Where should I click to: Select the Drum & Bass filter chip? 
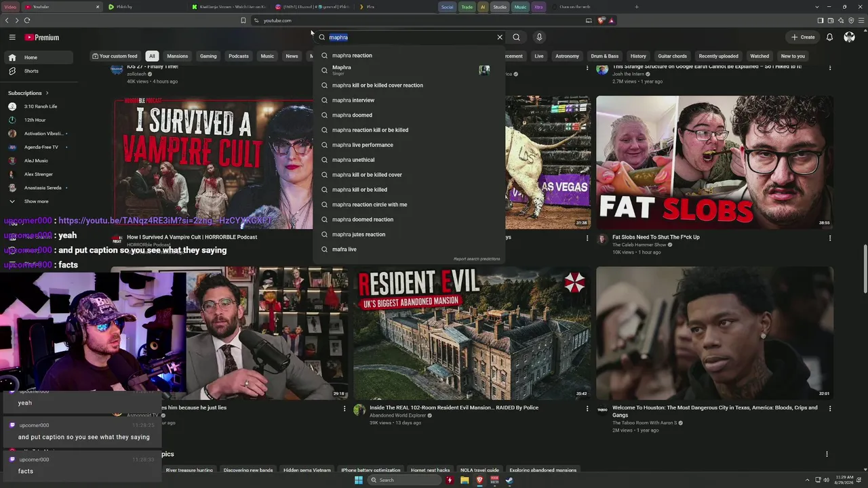(605, 56)
